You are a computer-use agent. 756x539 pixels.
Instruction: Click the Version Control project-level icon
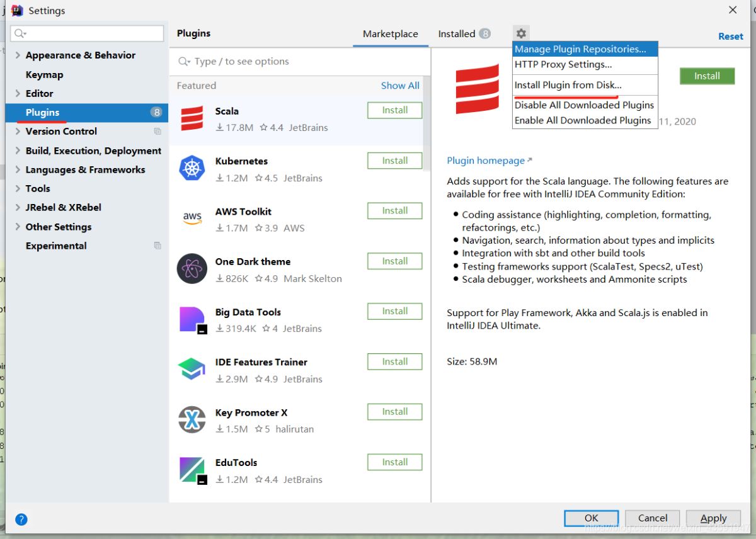coord(157,132)
